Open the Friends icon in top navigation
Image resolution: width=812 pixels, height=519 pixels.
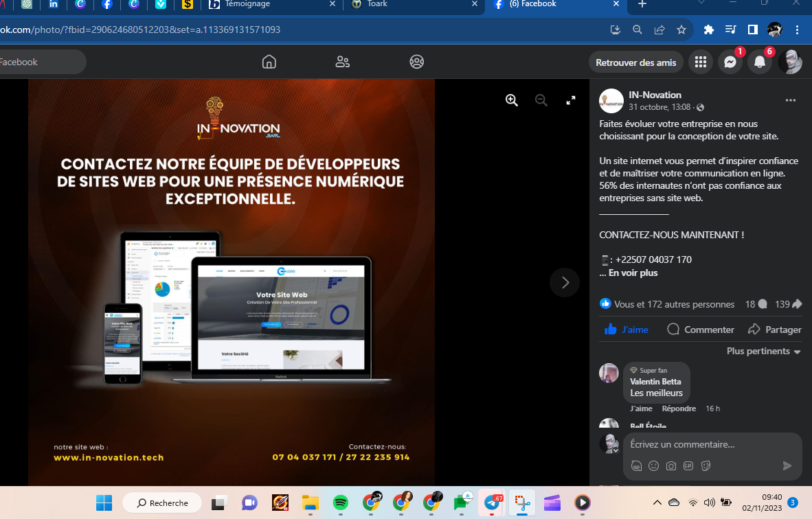click(x=343, y=62)
